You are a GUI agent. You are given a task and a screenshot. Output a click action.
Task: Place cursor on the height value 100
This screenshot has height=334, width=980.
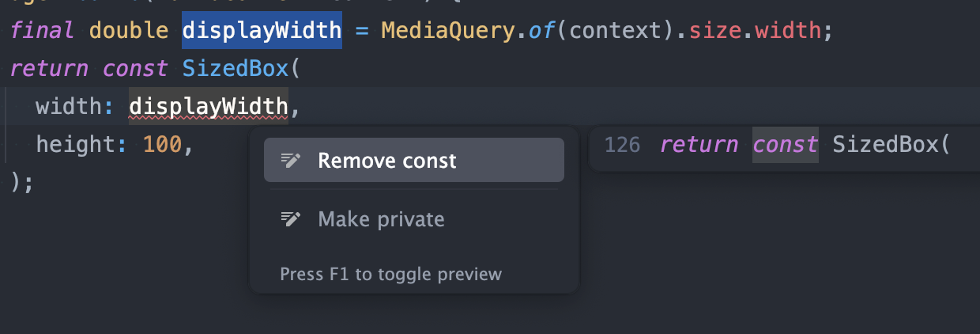pos(163,145)
